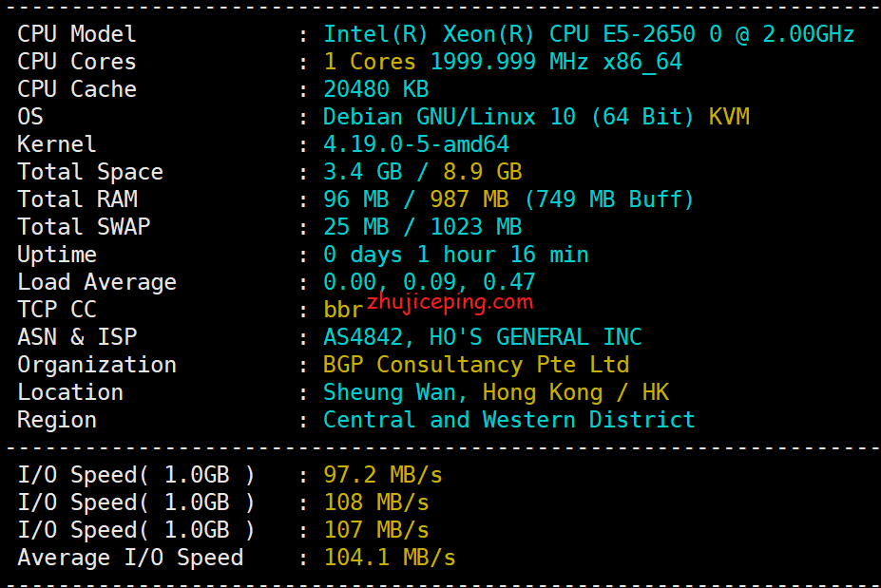This screenshot has height=588, width=881.
Task: Click the first I/O speed '97.2 MB/s'
Action: pyautogui.click(x=383, y=475)
